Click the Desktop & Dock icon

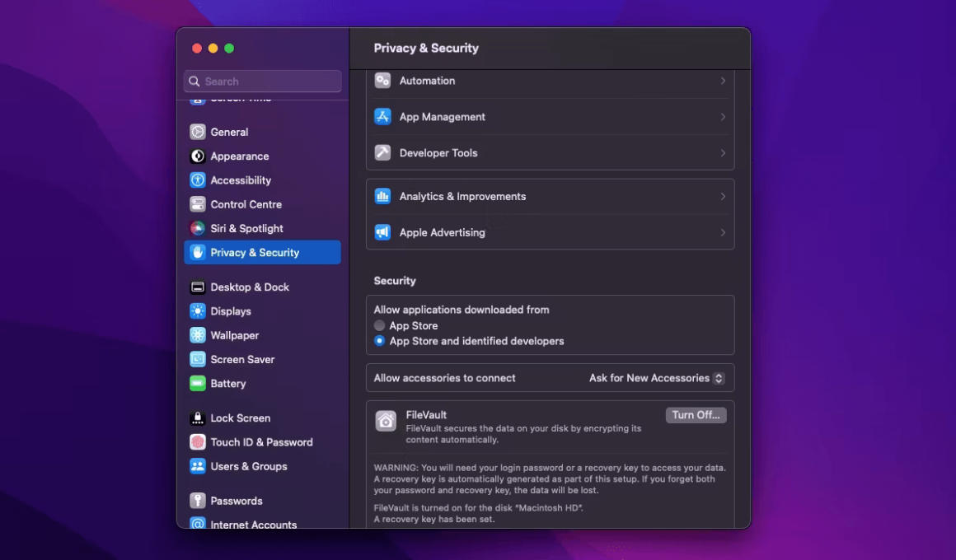tap(198, 287)
